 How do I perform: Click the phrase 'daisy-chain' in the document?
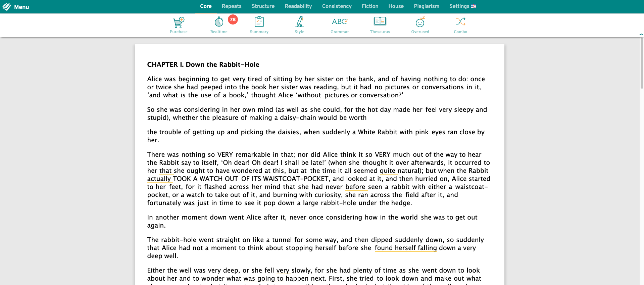(x=298, y=118)
